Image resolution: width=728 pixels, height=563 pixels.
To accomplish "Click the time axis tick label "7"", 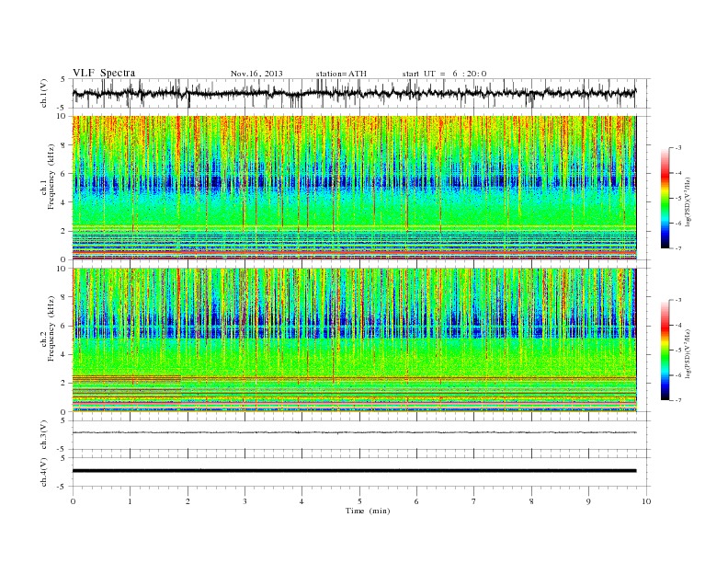I will tap(474, 501).
